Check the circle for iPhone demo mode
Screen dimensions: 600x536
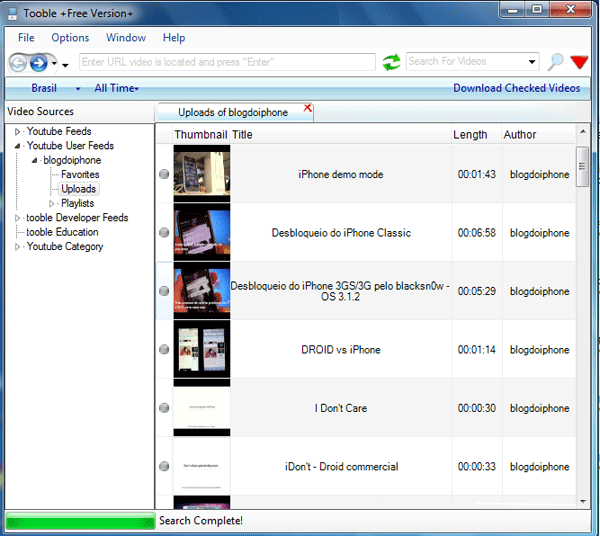coord(164,175)
